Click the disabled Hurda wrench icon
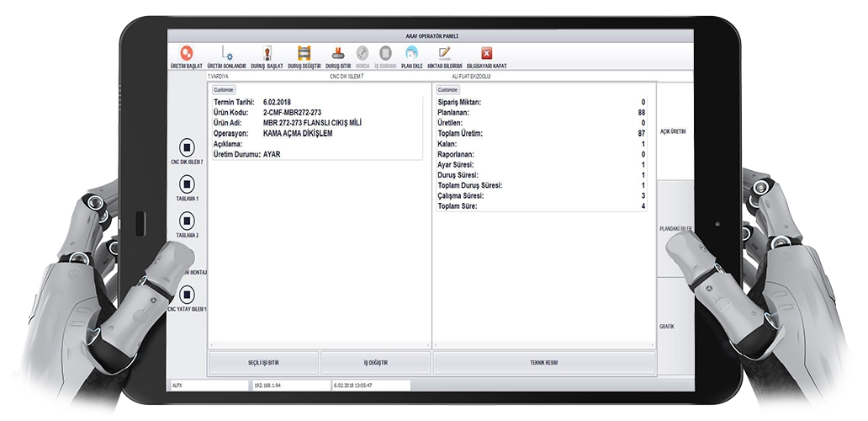This screenshot has height=421, width=868. tap(363, 53)
